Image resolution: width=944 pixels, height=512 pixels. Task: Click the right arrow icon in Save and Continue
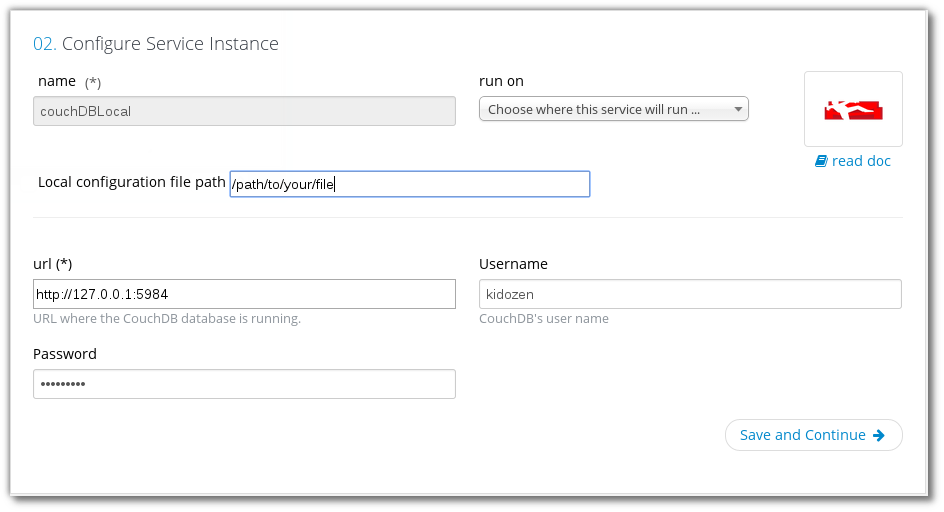[x=879, y=435]
